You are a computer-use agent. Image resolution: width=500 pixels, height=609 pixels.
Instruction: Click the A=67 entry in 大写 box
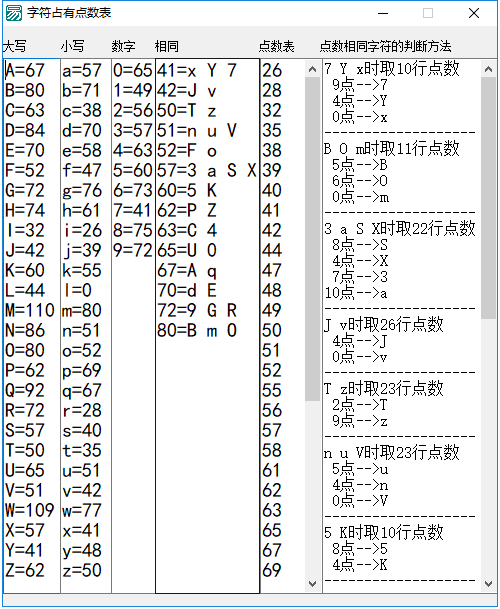[x=25, y=71]
